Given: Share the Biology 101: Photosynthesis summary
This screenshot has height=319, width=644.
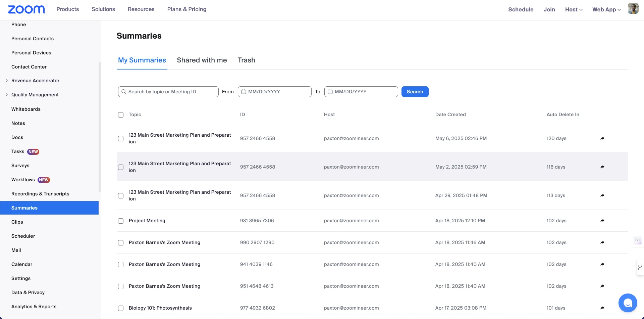Looking at the screenshot, I should 602,308.
